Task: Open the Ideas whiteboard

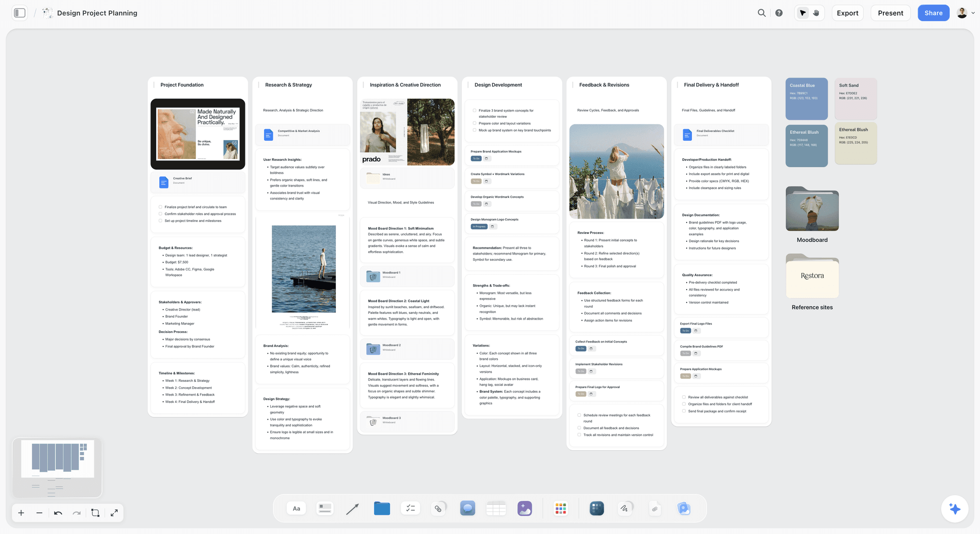Action: point(407,178)
